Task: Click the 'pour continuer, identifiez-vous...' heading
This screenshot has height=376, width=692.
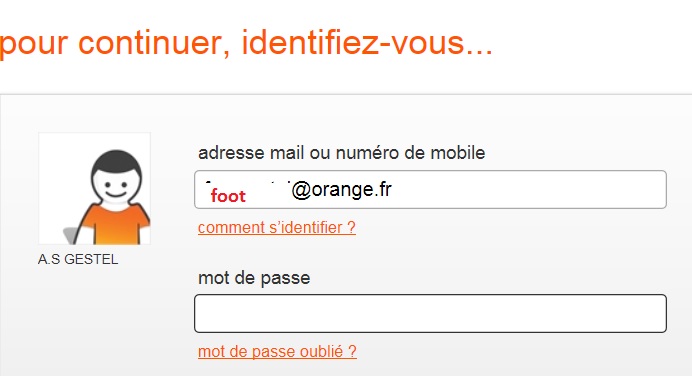Action: [246, 43]
